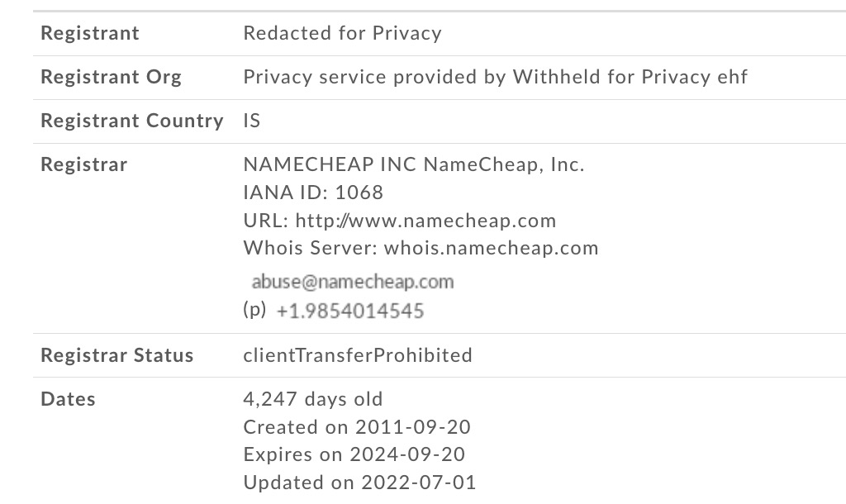Click the IS country code value
846x504 pixels.
(x=252, y=121)
